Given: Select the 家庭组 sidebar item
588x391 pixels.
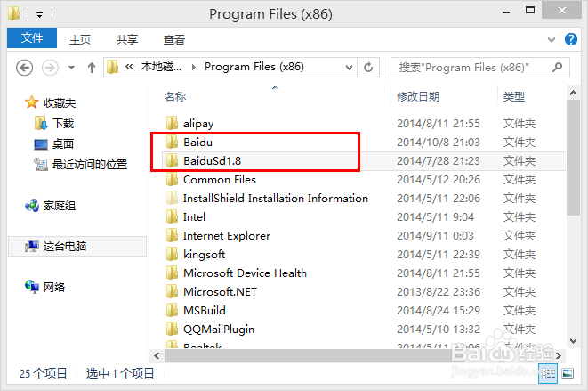Looking at the screenshot, I should 59,206.
